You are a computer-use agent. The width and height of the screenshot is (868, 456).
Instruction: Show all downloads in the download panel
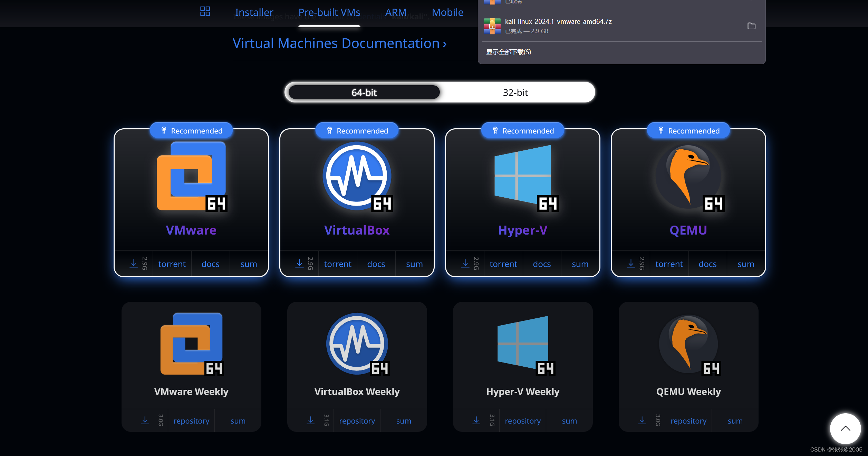click(509, 52)
